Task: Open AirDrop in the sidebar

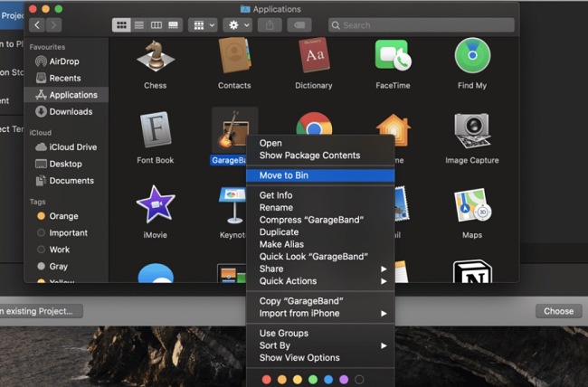Action: (66, 61)
